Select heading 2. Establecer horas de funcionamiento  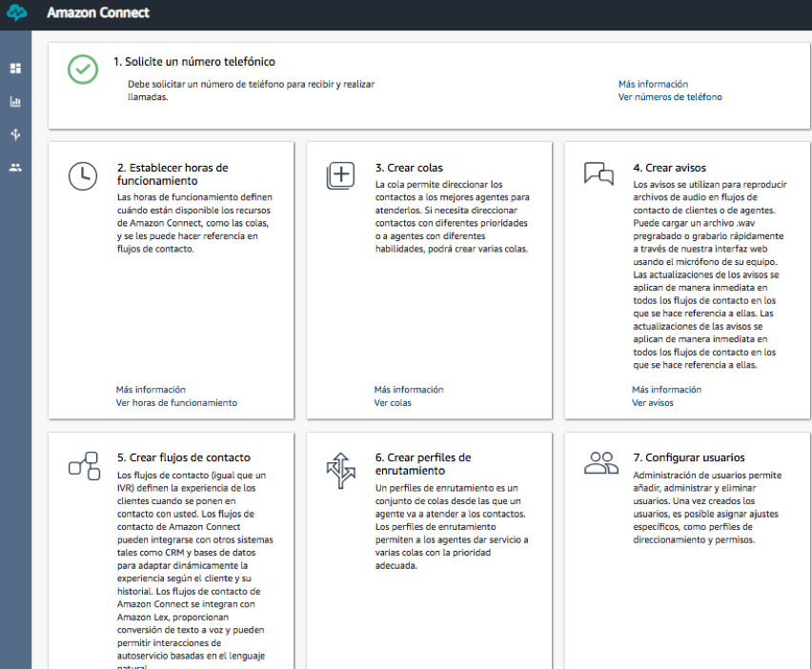(173, 174)
